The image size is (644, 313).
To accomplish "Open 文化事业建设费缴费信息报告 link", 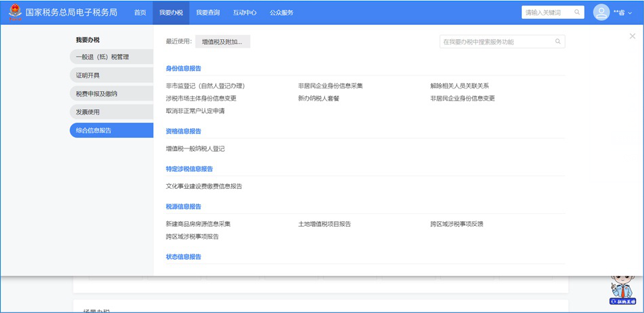I will point(204,186).
